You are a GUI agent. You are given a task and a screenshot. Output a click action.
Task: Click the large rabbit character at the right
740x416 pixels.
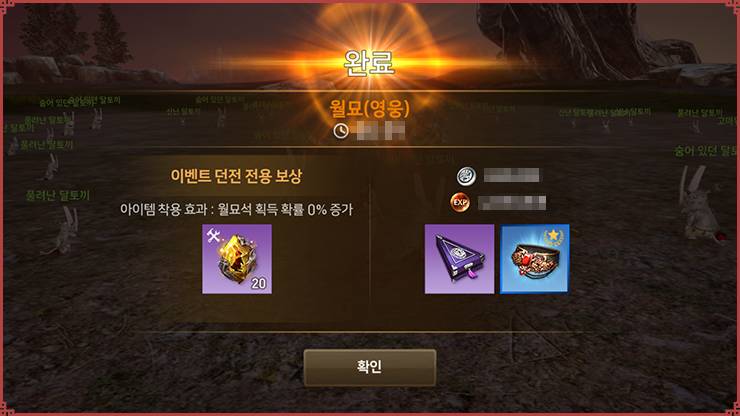point(698,205)
